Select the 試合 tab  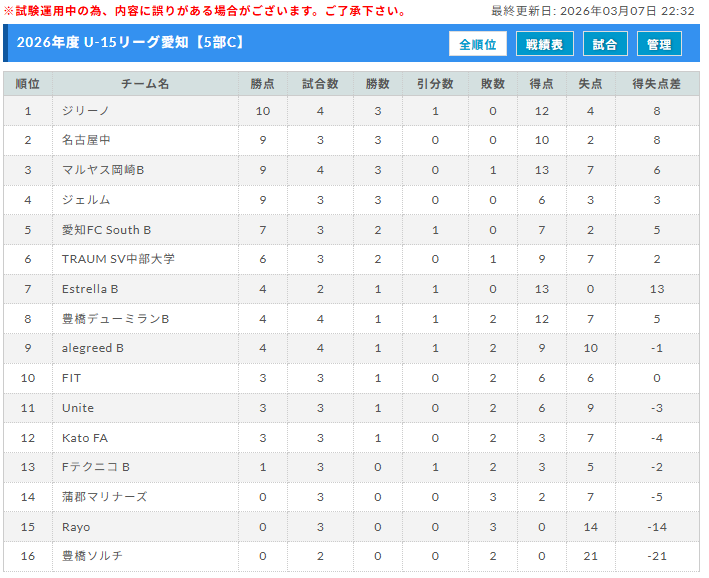tap(605, 45)
